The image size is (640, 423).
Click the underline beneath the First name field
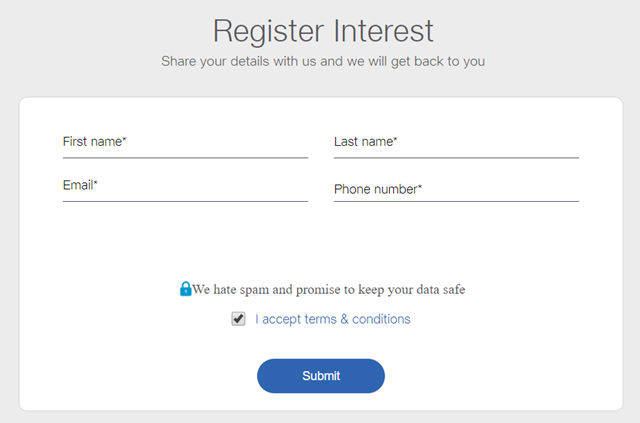click(x=185, y=158)
